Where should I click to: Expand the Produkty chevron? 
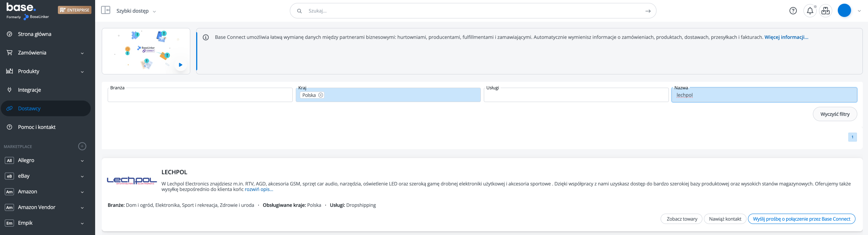point(82,72)
